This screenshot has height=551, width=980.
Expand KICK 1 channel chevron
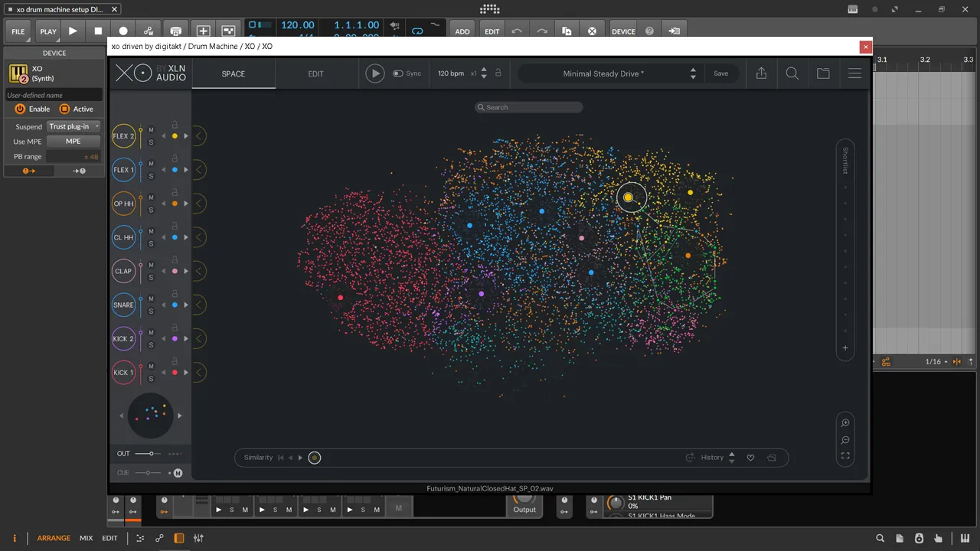[198, 373]
